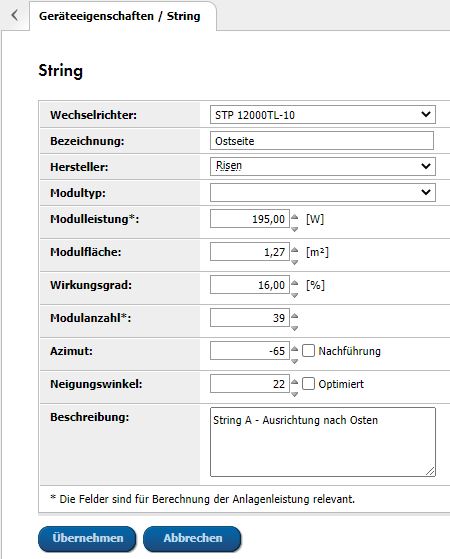Decrease Wirkungsgrad with the down arrow

point(295,295)
